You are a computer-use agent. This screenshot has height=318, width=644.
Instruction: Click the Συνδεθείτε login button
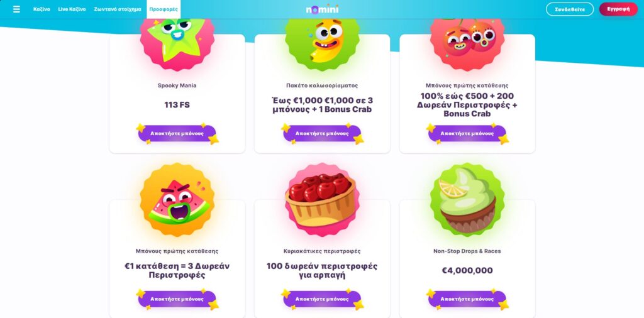[x=570, y=9]
